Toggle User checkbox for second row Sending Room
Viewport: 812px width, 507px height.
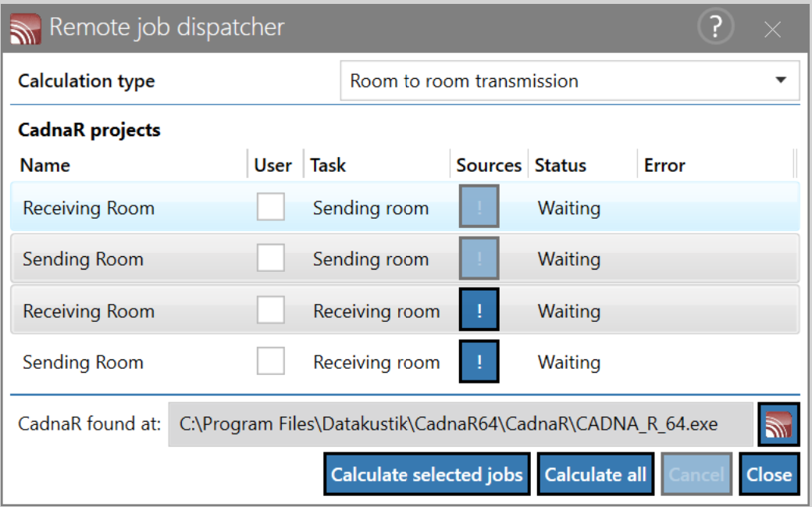point(270,258)
